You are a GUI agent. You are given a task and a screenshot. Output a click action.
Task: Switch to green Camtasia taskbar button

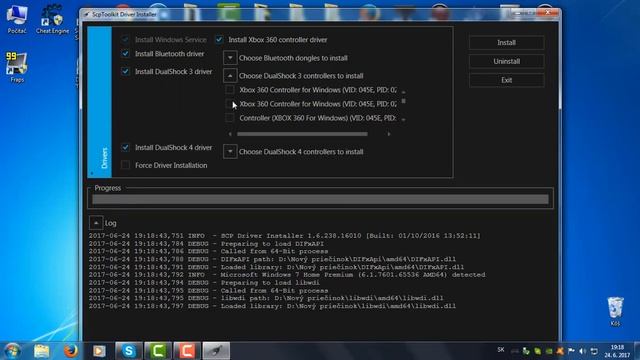(x=158, y=351)
